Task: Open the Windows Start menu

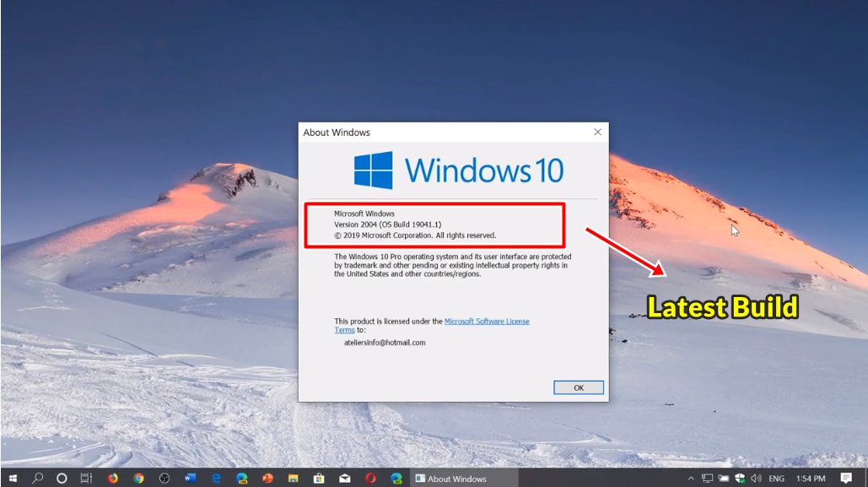Action: tap(13, 478)
